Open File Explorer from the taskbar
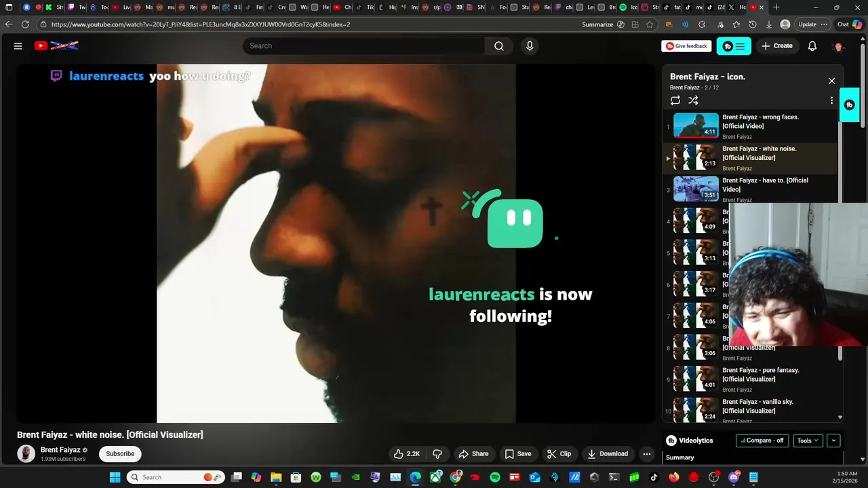This screenshot has width=868, height=488. 276,477
